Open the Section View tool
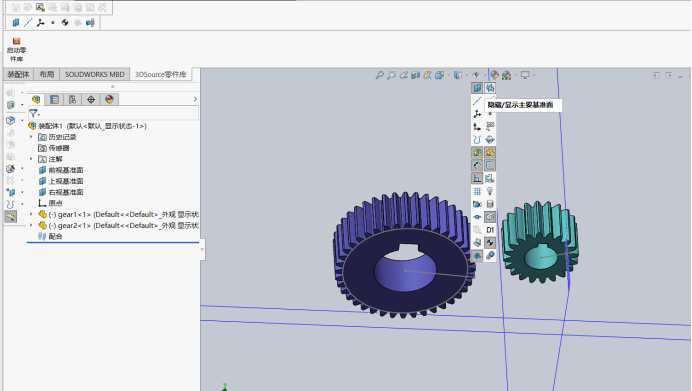 tap(415, 75)
